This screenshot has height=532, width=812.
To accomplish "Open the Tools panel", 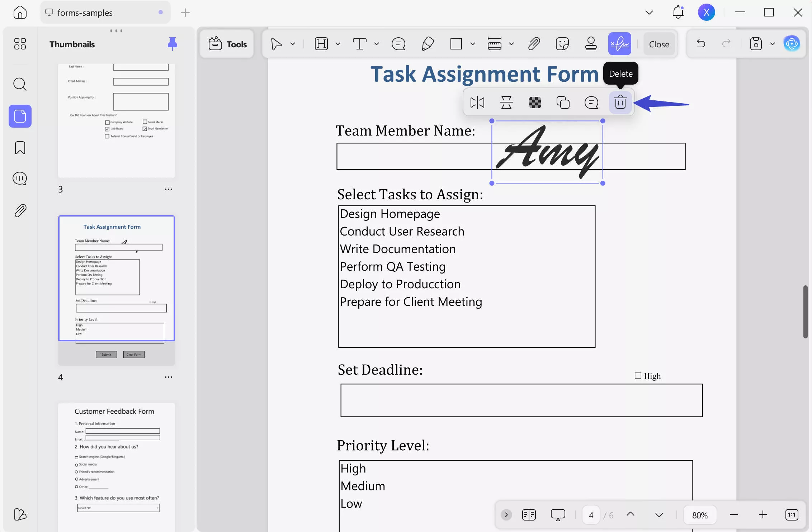I will tap(226, 44).
